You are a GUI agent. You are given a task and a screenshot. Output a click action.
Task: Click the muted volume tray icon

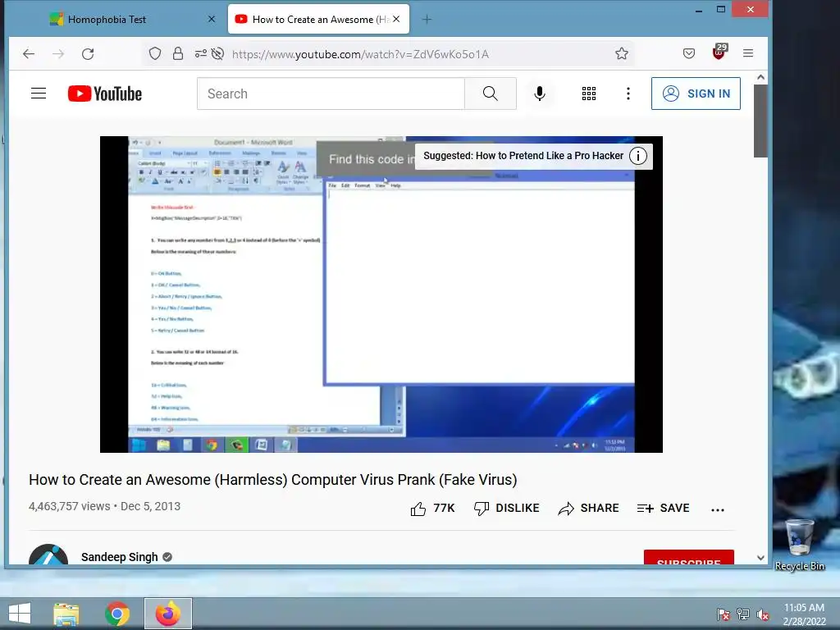pyautogui.click(x=762, y=614)
